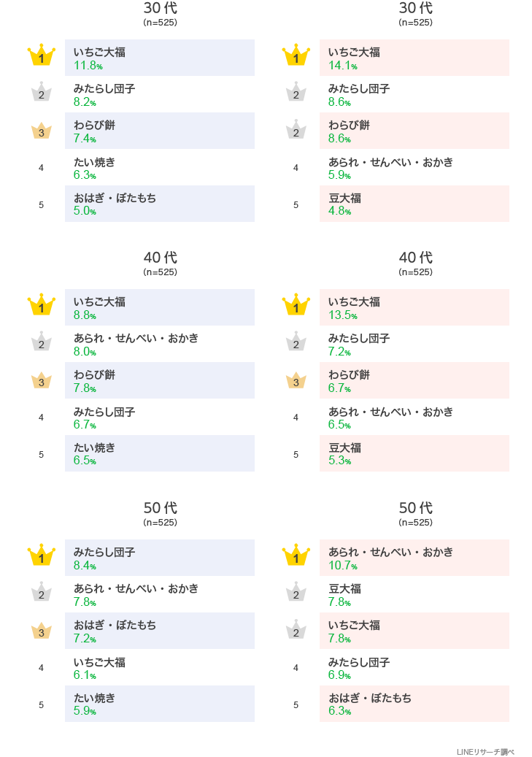Click the silver crown beside わらび餅 8.6%

[296, 131]
